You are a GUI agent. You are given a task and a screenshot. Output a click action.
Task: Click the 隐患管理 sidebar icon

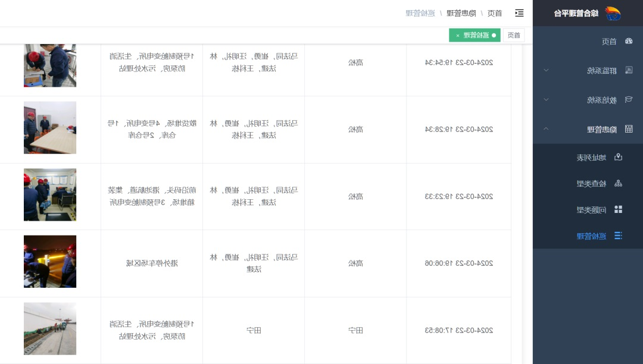[x=629, y=129]
